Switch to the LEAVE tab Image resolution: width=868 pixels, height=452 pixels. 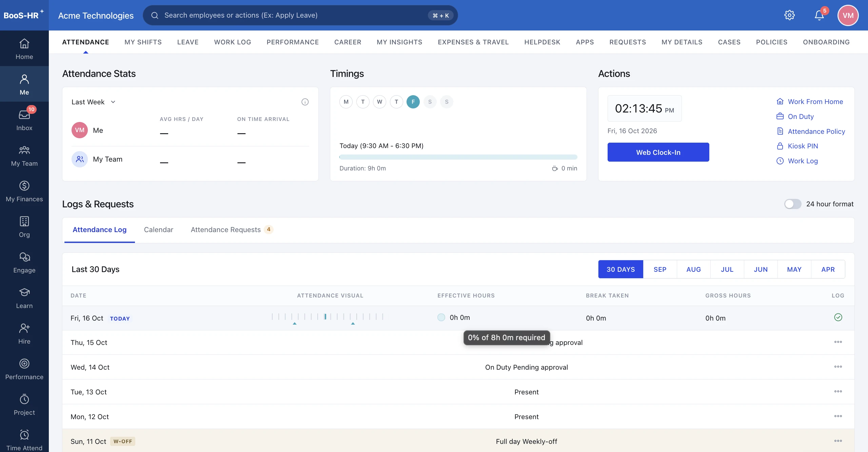(x=188, y=42)
